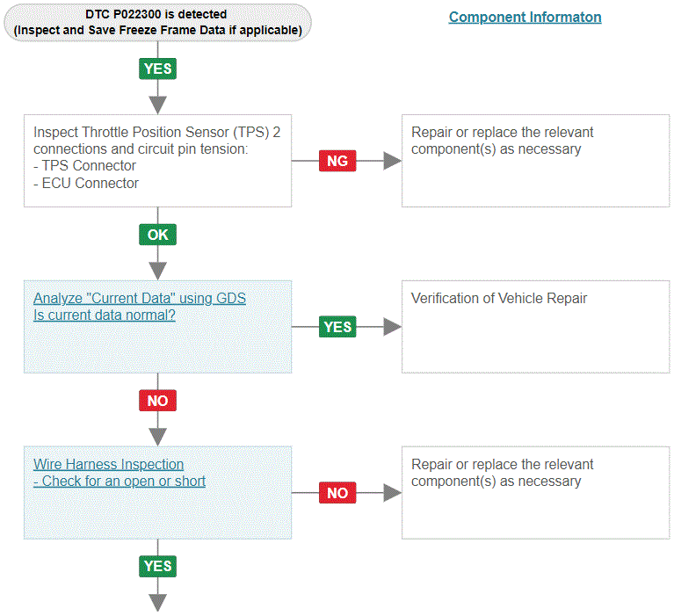Click the DTC P022300 is detected start box
This screenshot has width=674, height=616.
[x=157, y=23]
